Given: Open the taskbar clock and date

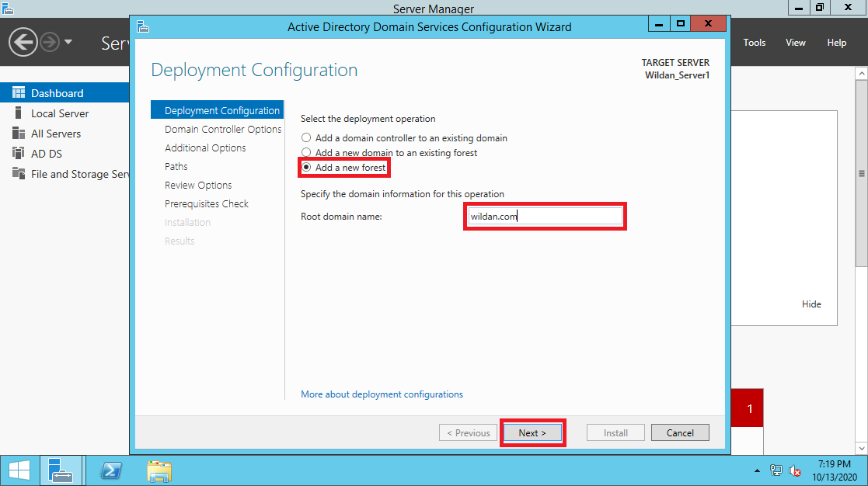Looking at the screenshot, I should (835, 470).
